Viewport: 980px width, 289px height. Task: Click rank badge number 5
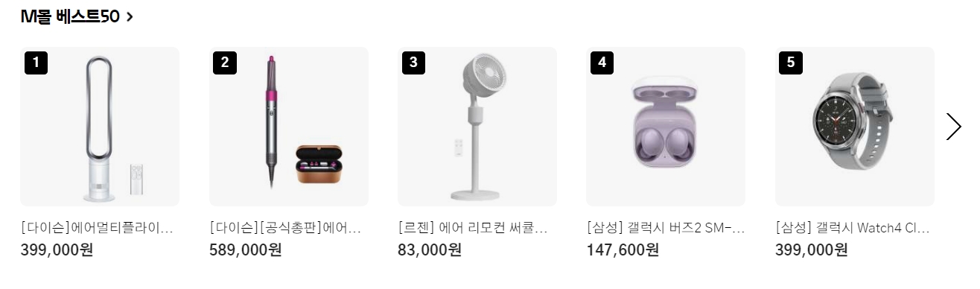(791, 63)
